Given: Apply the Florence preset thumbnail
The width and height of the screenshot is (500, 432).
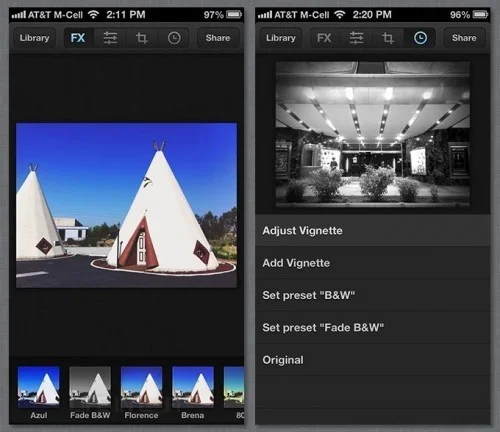Looking at the screenshot, I should point(141,387).
